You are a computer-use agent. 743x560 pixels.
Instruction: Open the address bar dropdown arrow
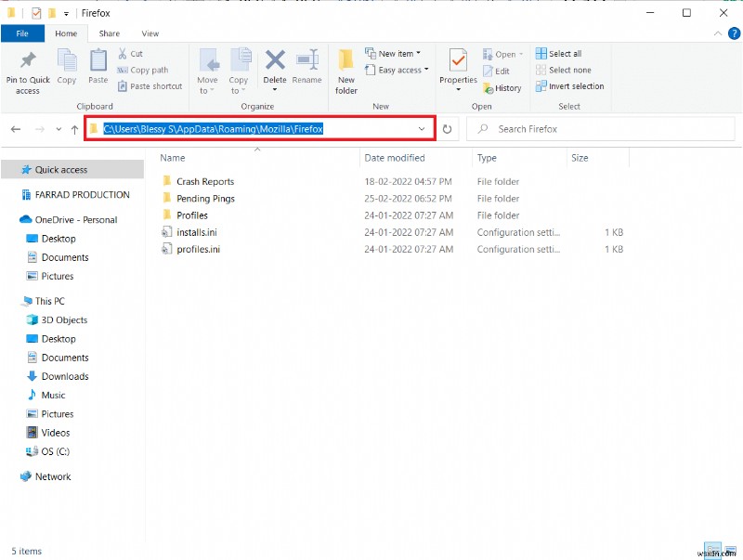(x=423, y=128)
